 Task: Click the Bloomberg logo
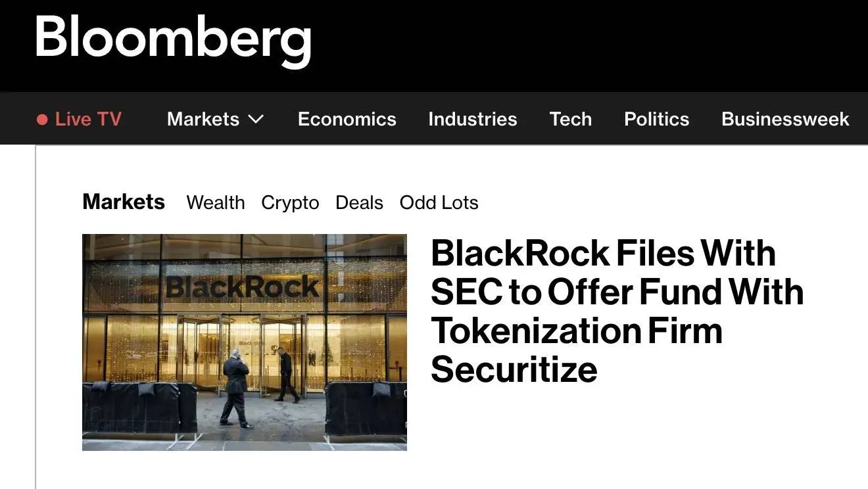[x=174, y=39]
